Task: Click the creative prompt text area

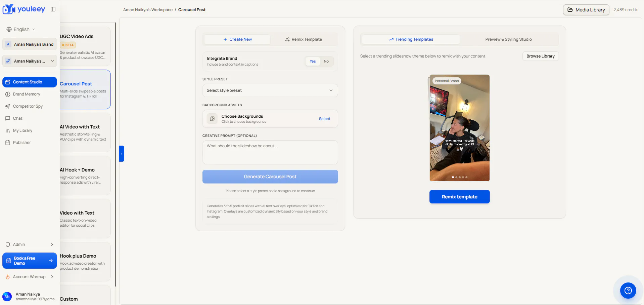Action: 270,152
